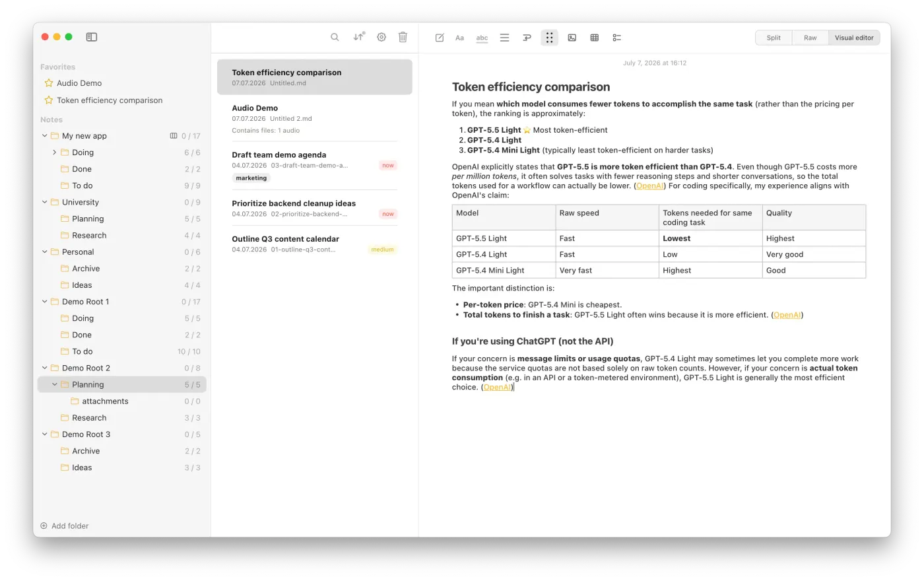The image size is (924, 581).
Task: Insert a checklist via list icon
Action: pos(616,38)
